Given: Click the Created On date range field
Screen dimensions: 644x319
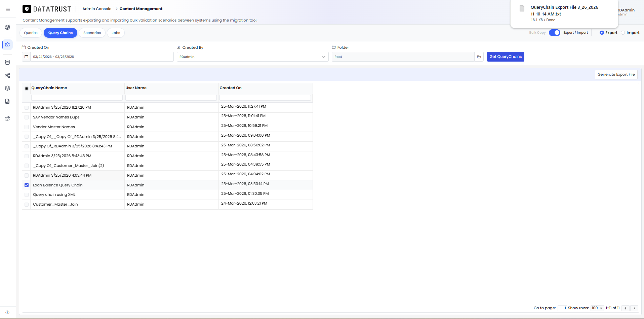Looking at the screenshot, I should 102,57.
